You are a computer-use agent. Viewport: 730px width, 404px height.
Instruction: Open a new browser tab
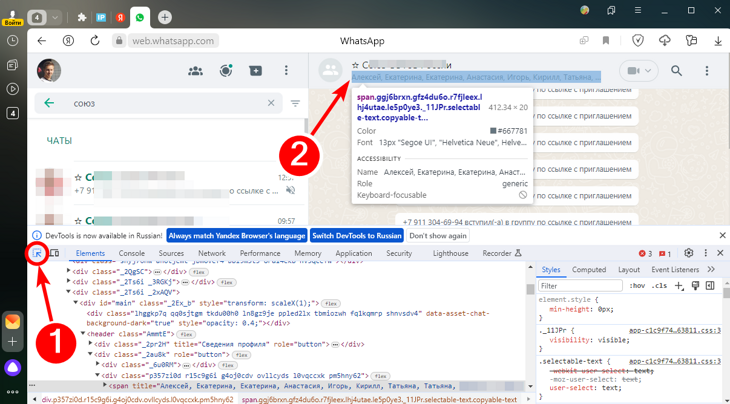164,18
